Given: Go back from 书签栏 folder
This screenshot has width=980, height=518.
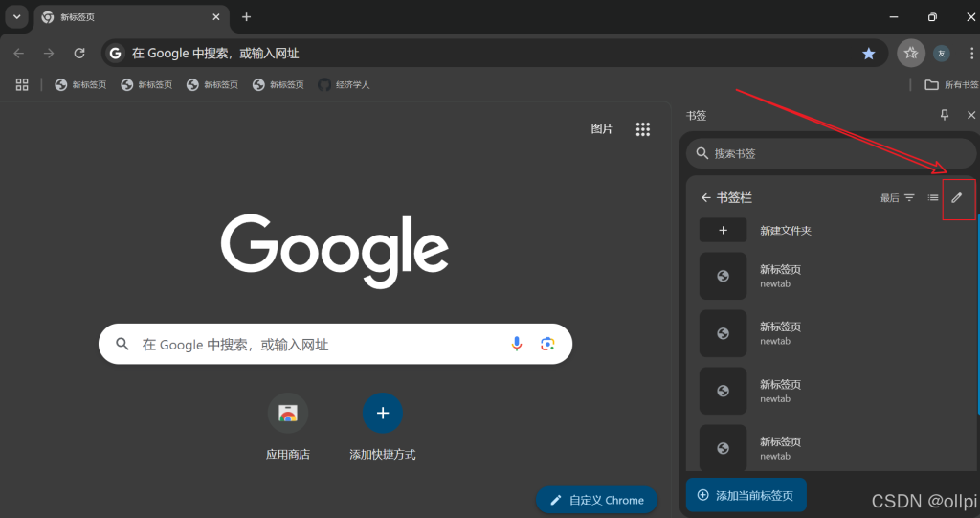Looking at the screenshot, I should coord(705,197).
